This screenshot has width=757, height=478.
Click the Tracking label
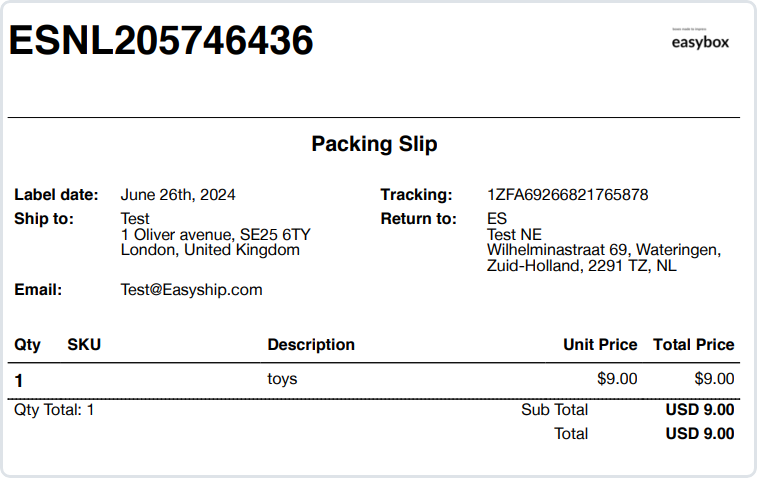(x=416, y=195)
